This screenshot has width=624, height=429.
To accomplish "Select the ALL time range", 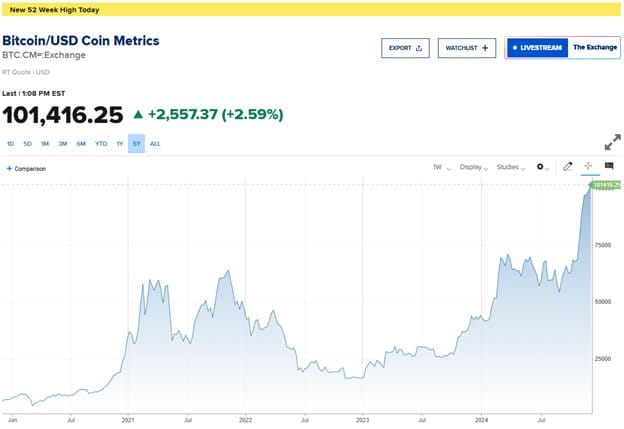I will pyautogui.click(x=155, y=144).
